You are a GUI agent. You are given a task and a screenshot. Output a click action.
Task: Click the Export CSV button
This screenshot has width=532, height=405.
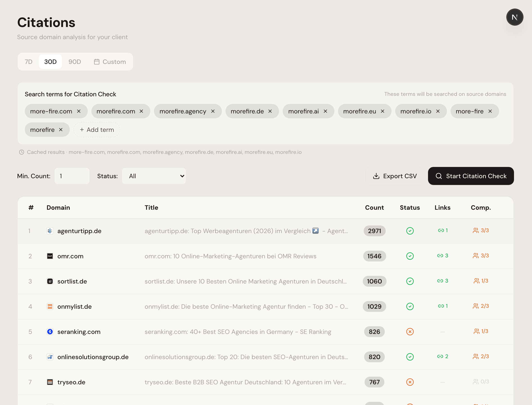pos(394,176)
